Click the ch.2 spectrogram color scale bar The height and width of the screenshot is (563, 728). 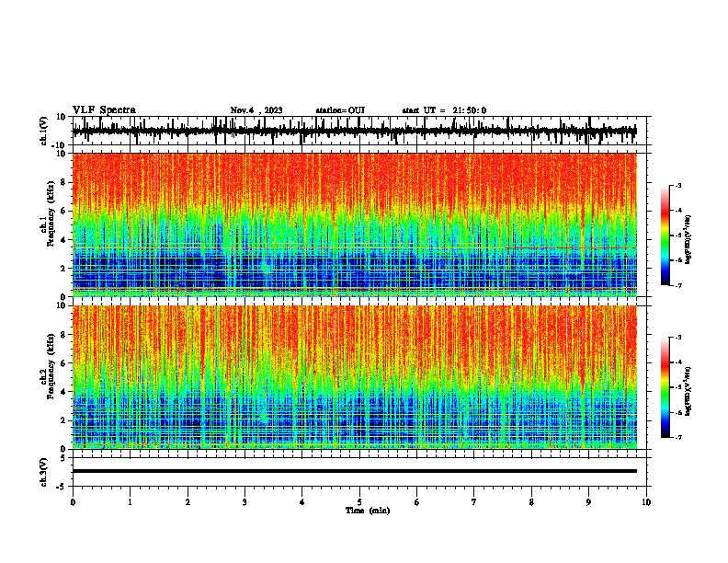665,387
